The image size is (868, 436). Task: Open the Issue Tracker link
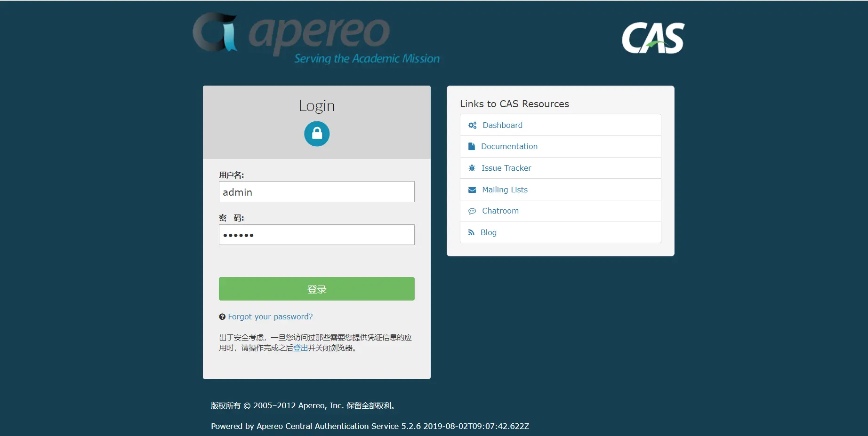point(506,168)
